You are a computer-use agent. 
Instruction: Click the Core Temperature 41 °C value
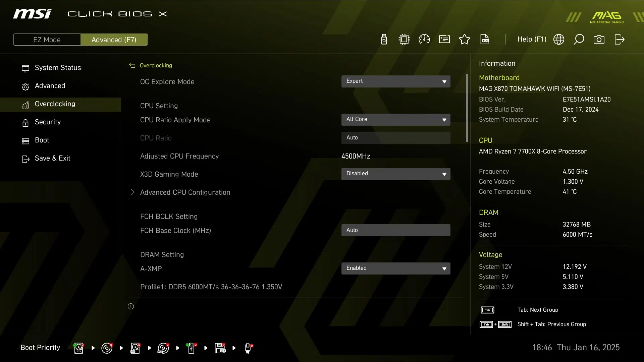[570, 192]
